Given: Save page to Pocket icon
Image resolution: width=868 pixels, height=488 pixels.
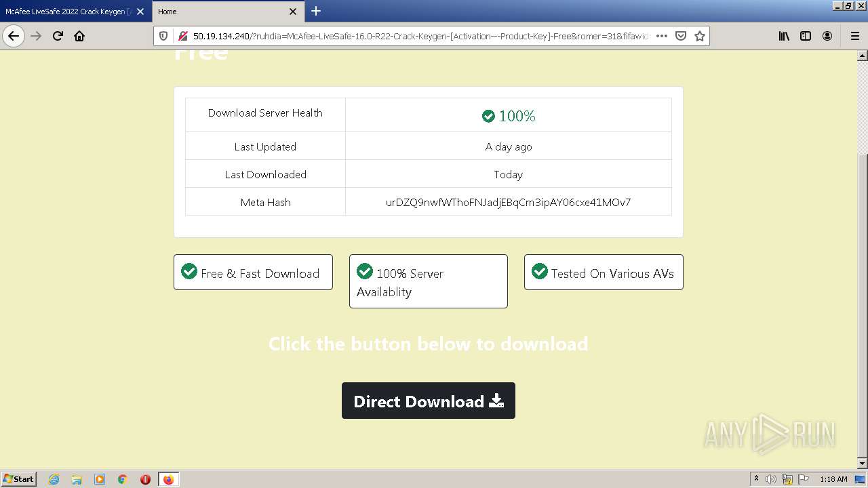Looking at the screenshot, I should point(681,36).
